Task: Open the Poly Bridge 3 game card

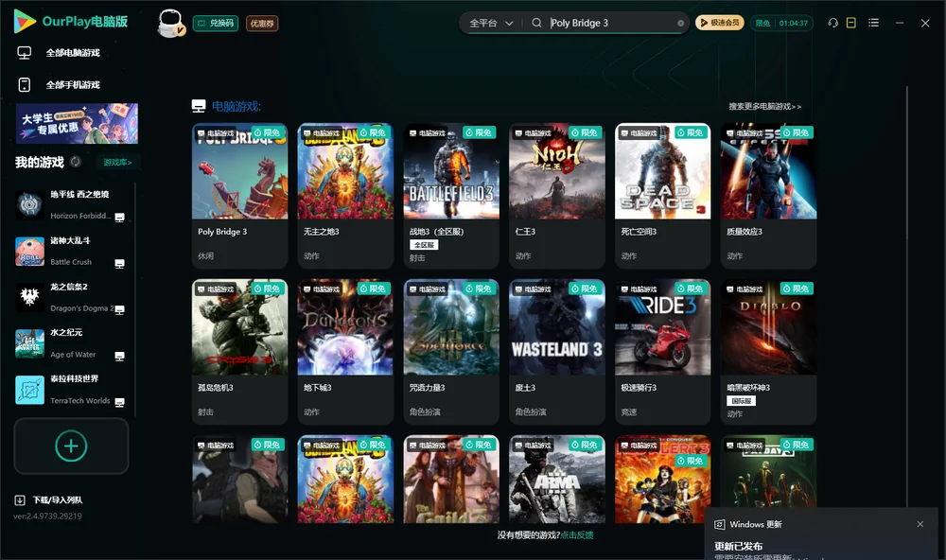Action: click(x=239, y=196)
